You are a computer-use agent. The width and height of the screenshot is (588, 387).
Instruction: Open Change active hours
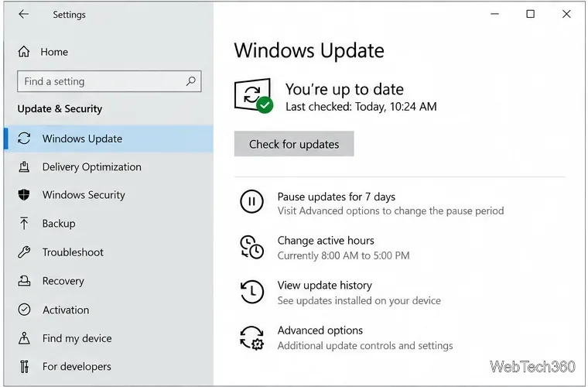(326, 241)
